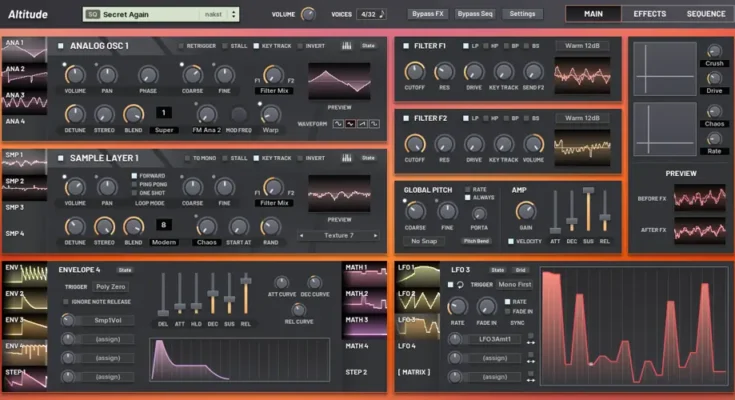The width and height of the screenshot is (735, 400).
Task: Open the No Snap pitch dropdown
Action: [x=424, y=241]
